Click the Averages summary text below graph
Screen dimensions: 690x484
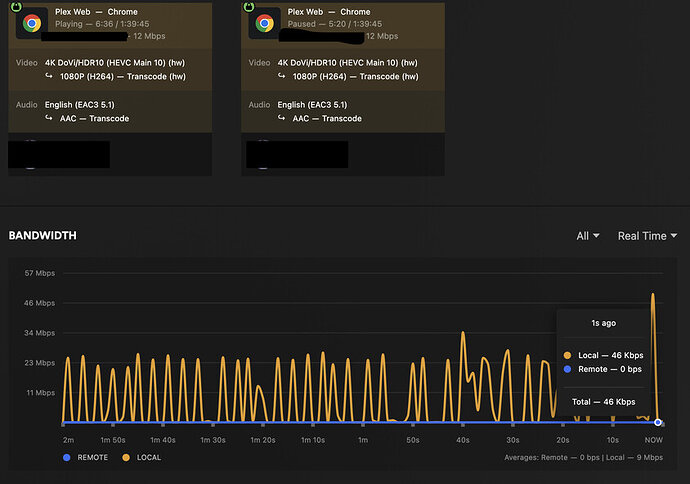[x=584, y=458]
